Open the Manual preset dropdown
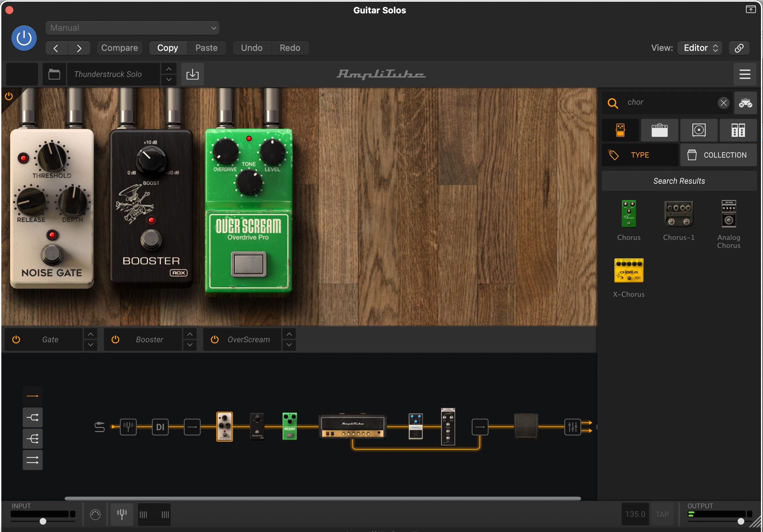 click(x=133, y=28)
